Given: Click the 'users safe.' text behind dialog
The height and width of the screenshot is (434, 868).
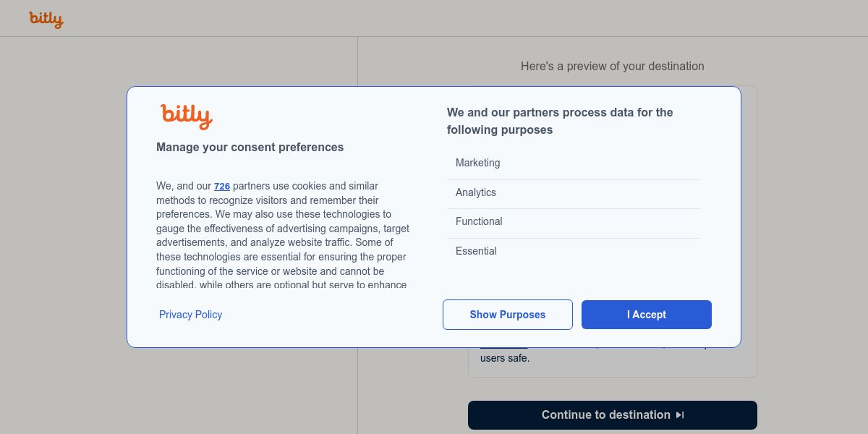Looking at the screenshot, I should click(505, 358).
